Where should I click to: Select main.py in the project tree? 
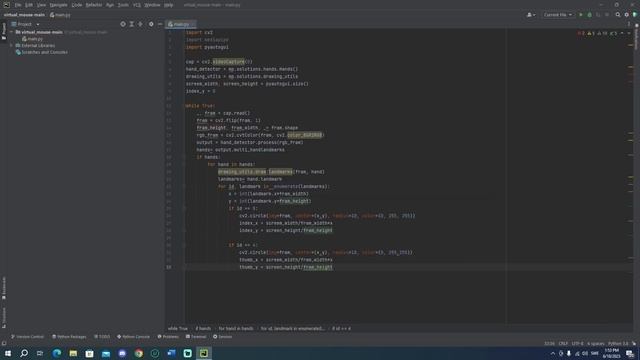[33, 39]
